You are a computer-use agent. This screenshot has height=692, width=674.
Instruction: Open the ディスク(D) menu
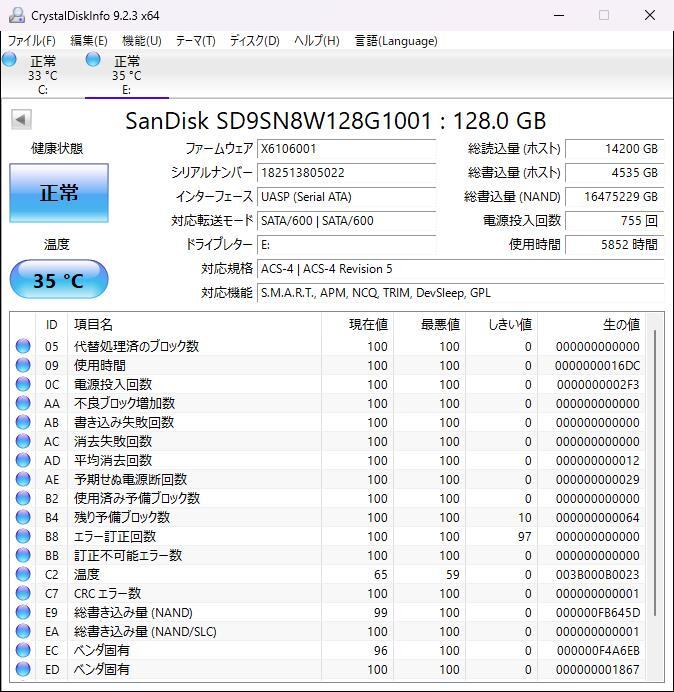pyautogui.click(x=255, y=41)
